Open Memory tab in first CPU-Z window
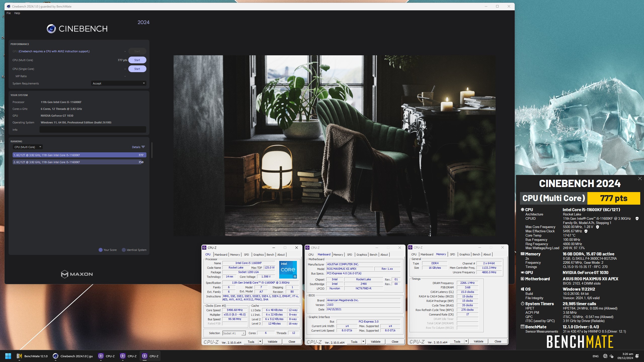 pos(235,255)
